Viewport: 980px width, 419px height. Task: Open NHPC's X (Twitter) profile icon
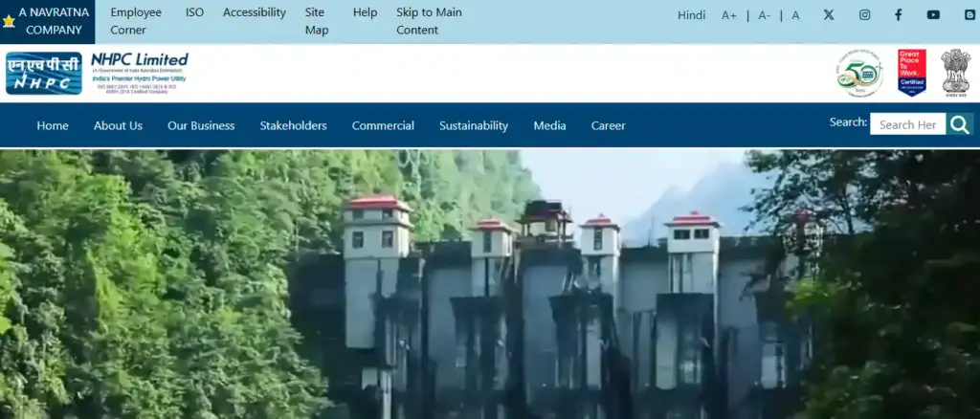tap(829, 14)
